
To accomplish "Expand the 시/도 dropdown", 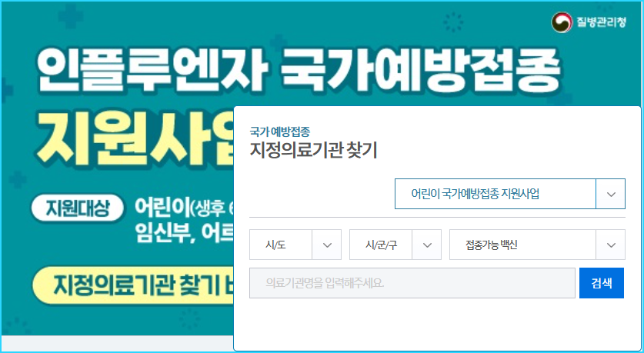I will 295,245.
